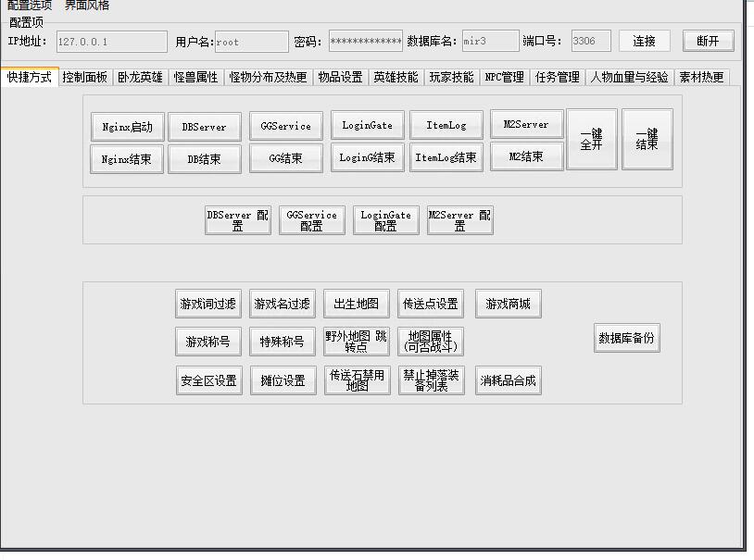Go to the NPC管理 tab
This screenshot has height=560, width=754.
(504, 78)
